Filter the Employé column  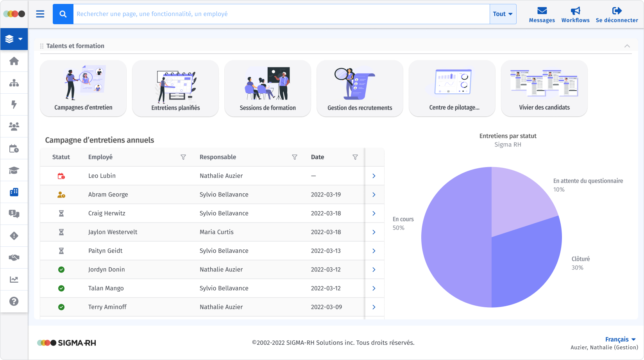click(183, 157)
